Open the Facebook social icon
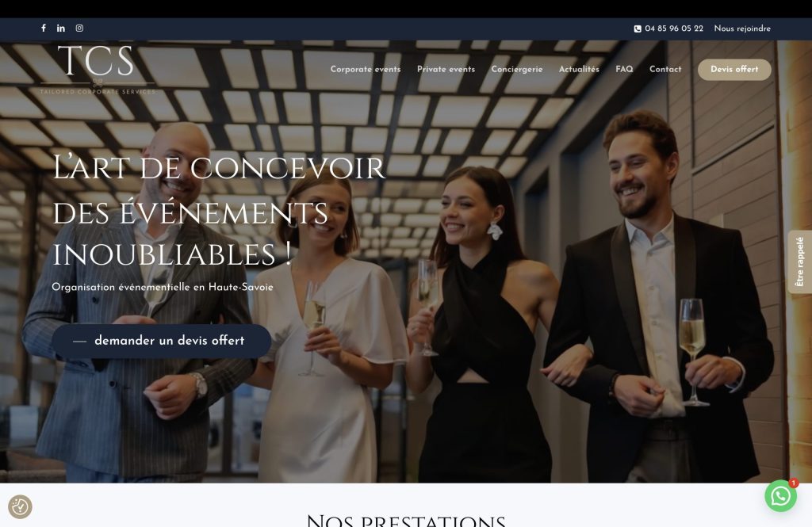Viewport: 812px width, 527px height. tap(44, 28)
